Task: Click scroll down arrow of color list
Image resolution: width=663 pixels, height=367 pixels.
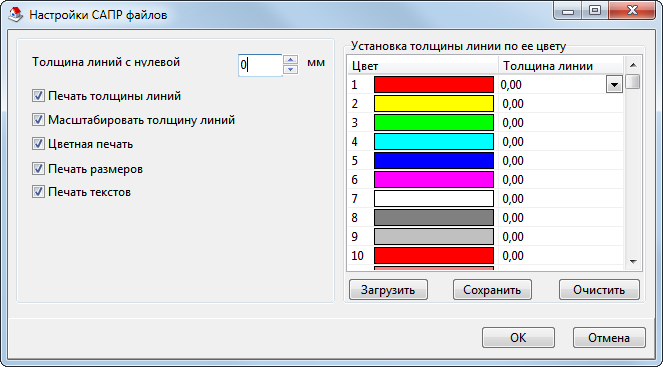Action: 633,262
